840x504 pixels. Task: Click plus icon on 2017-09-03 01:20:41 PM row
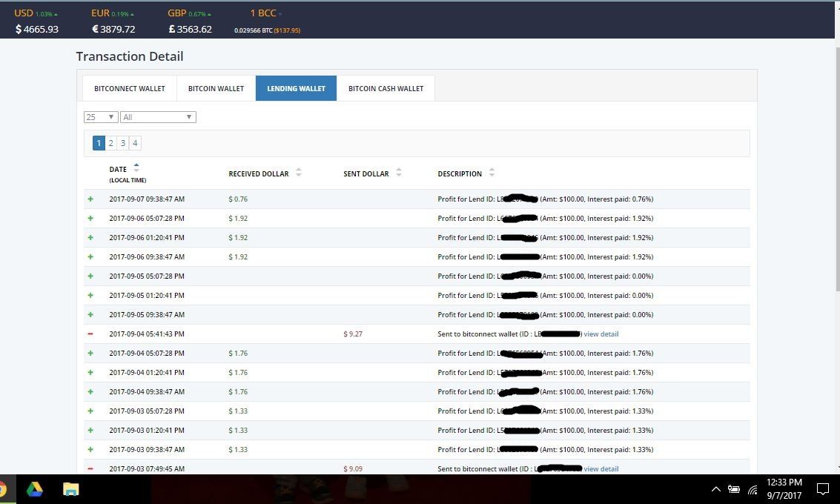[90, 430]
